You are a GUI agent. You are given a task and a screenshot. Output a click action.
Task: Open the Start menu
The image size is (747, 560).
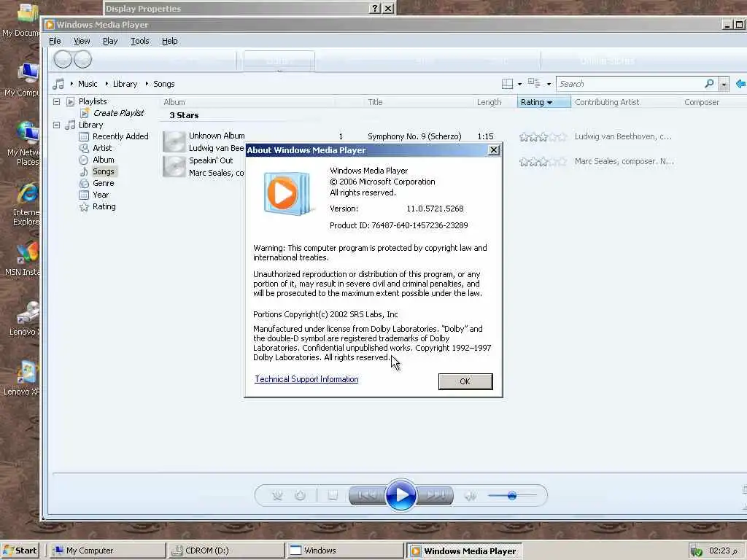tap(20, 551)
